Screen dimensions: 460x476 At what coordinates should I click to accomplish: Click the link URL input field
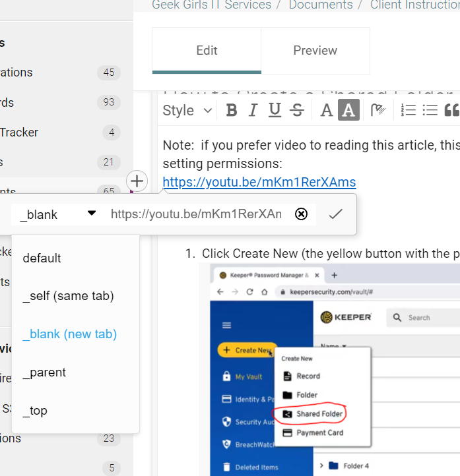click(x=197, y=214)
